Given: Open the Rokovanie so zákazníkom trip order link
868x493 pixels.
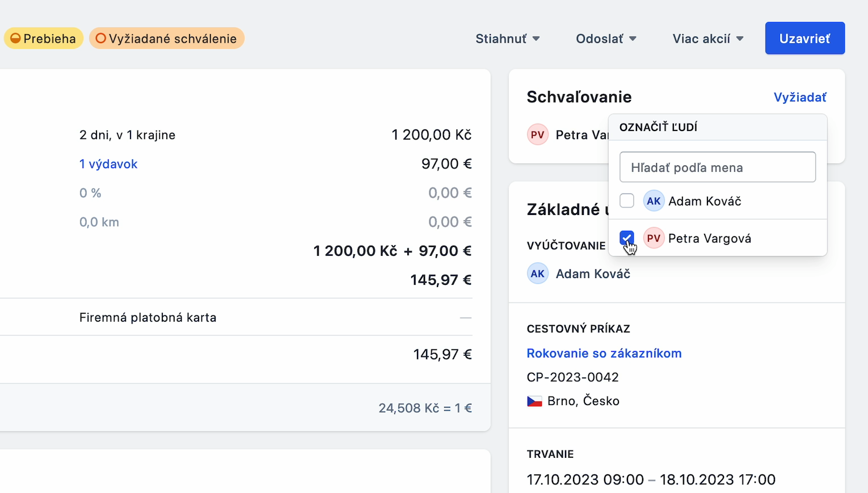Looking at the screenshot, I should (604, 353).
